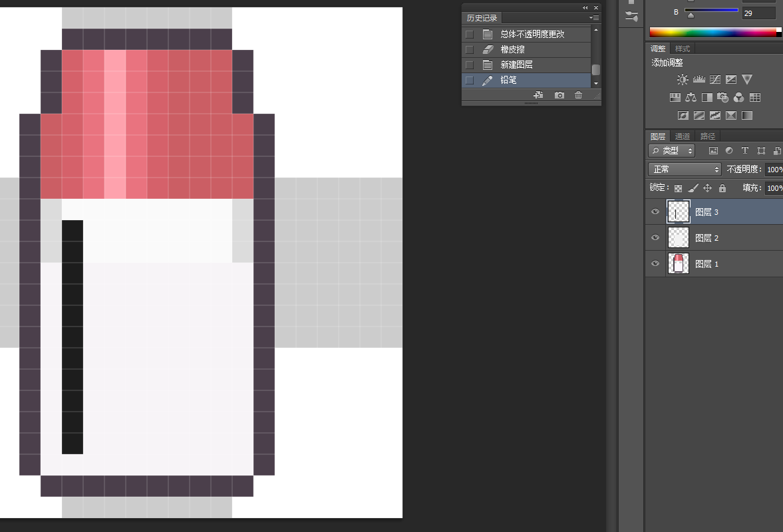783x532 pixels.
Task: Add a Vibrance adjustment layer
Action: pos(747,79)
